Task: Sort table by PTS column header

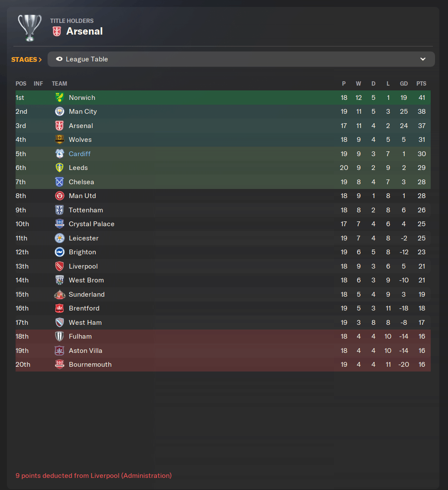Action: [421, 83]
